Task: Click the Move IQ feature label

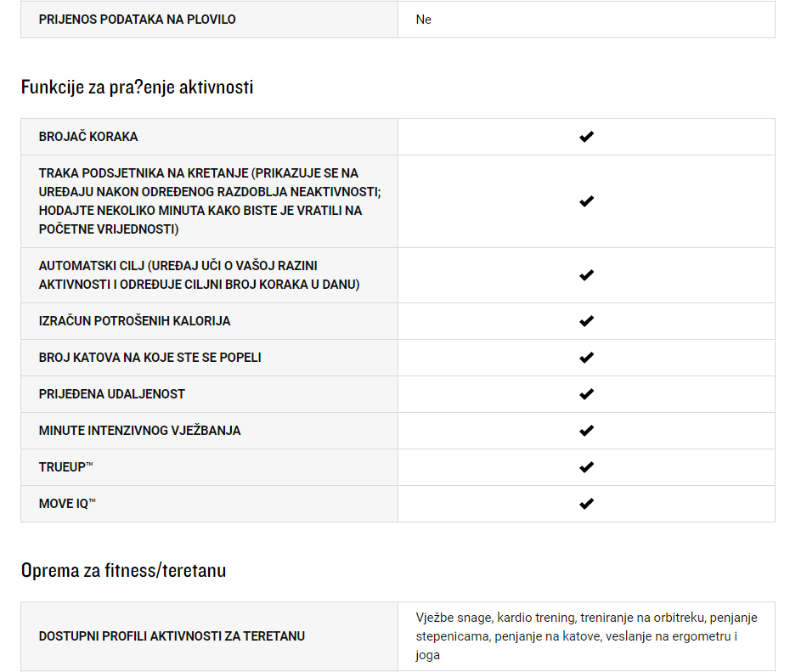Action: click(x=67, y=504)
